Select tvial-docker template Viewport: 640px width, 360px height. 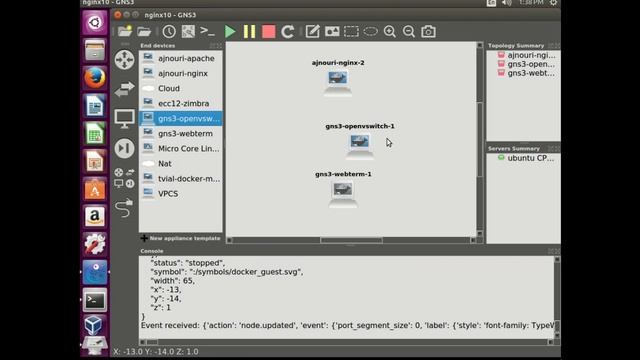click(x=180, y=179)
